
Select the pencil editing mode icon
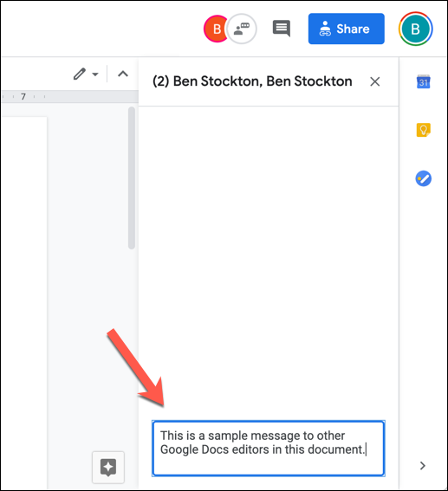coord(80,74)
